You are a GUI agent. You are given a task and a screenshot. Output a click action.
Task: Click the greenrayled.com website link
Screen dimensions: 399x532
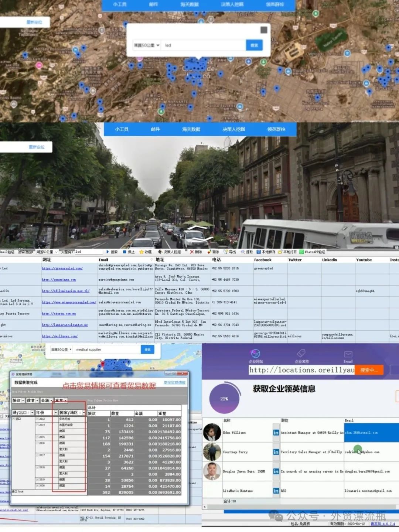[x=62, y=269]
